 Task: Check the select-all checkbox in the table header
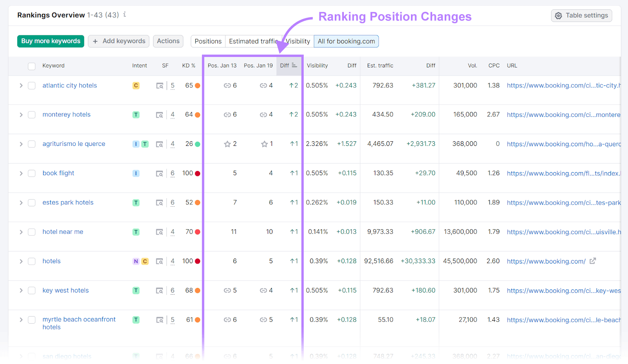tap(31, 66)
